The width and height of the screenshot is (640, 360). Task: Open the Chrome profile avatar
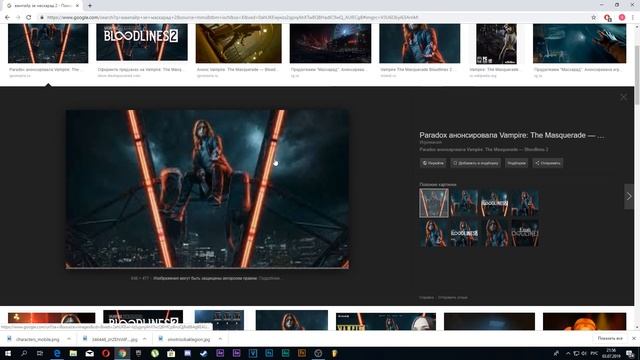(622, 18)
